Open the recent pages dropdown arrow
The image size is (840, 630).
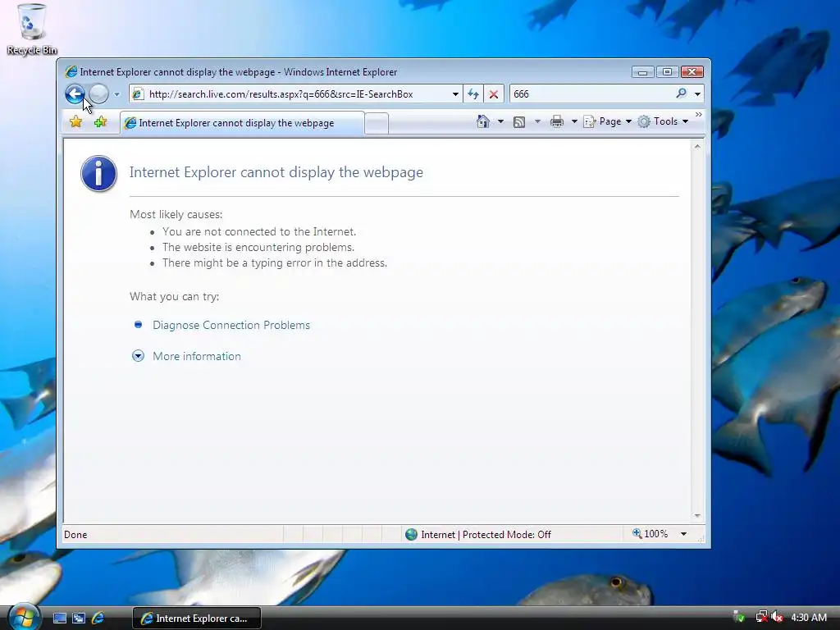point(116,94)
